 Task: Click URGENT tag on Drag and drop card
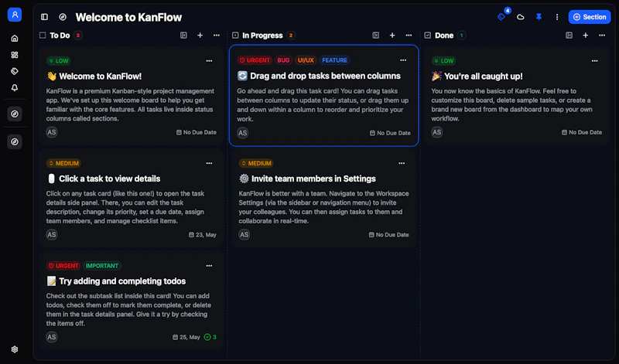pyautogui.click(x=255, y=60)
